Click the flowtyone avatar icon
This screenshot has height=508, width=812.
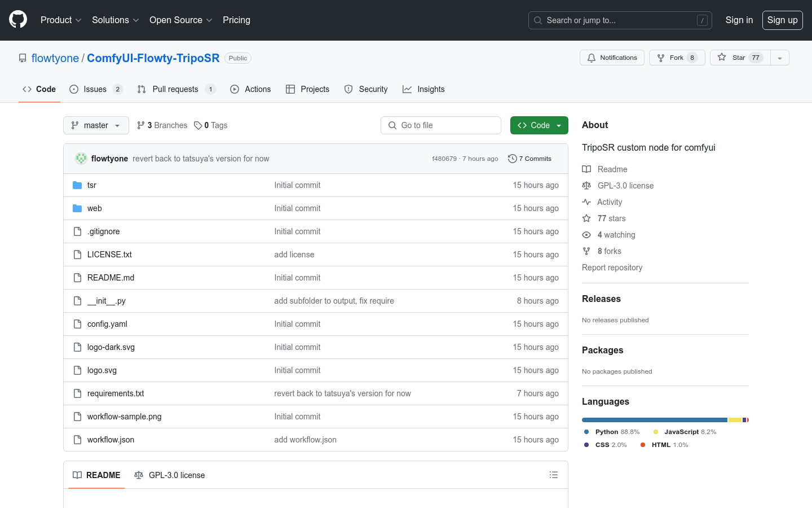(x=81, y=159)
